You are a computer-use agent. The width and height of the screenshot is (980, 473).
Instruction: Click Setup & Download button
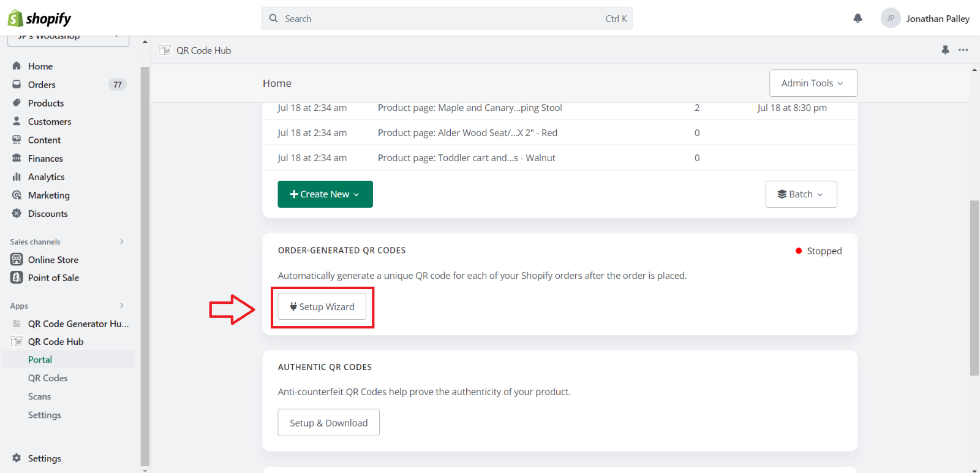pyautogui.click(x=329, y=423)
